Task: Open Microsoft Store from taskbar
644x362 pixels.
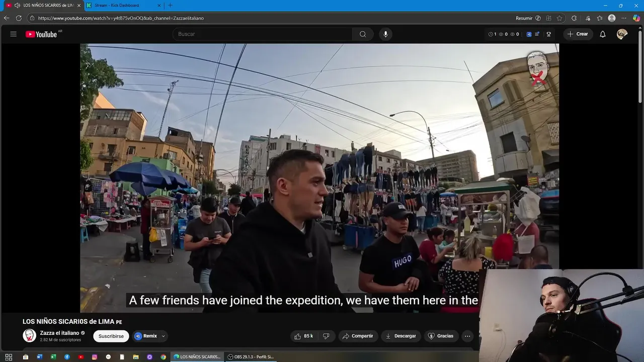Action: pyautogui.click(x=26, y=357)
